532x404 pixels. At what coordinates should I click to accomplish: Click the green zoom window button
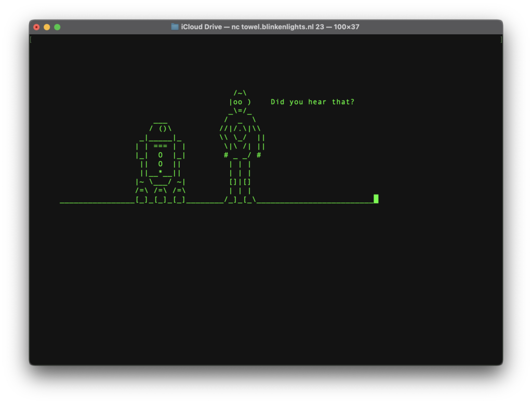click(x=57, y=27)
